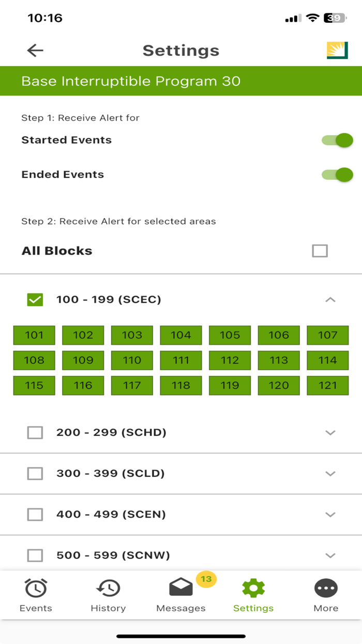362x644 pixels.
Task: Tap the Settings gear icon
Action: coord(253,588)
